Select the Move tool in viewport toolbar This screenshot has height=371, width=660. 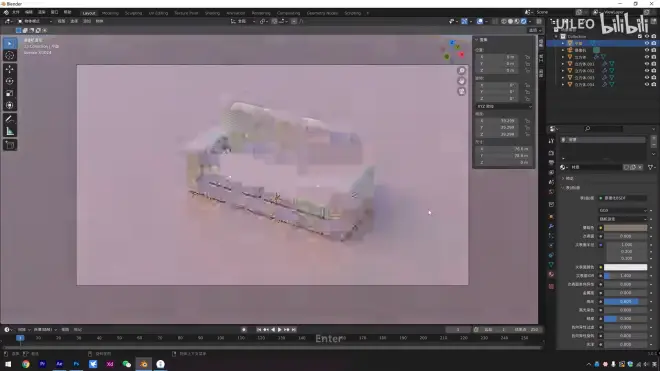(10, 69)
